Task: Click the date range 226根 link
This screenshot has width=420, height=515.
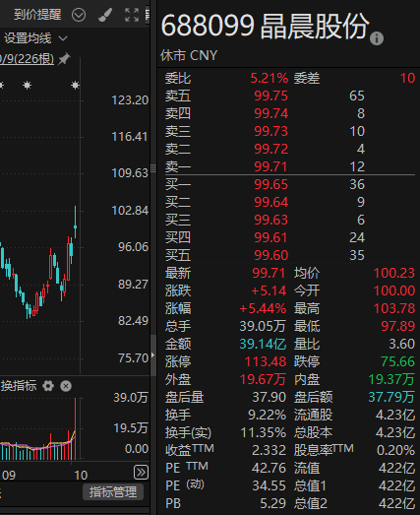Action: click(x=27, y=59)
